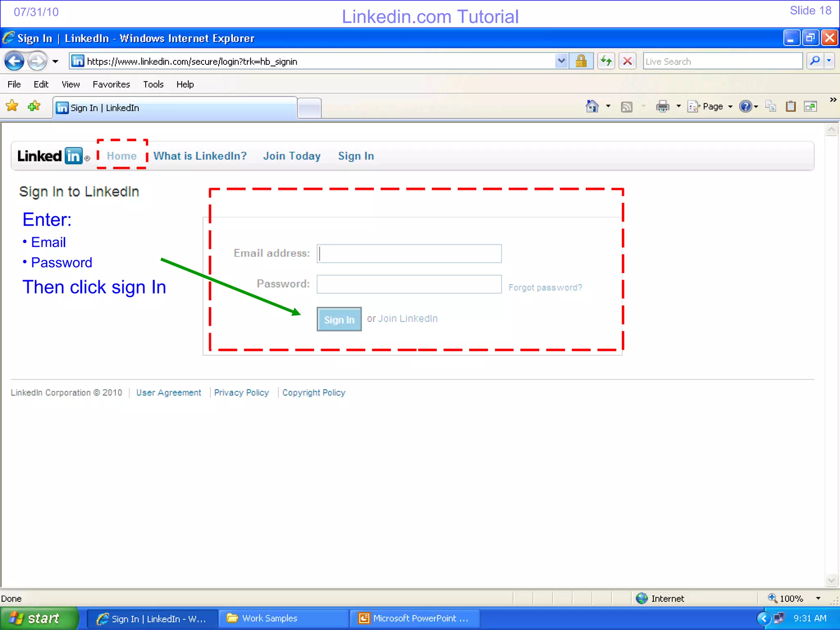The width and height of the screenshot is (840, 630).
Task: Expand the Help icon dropdown arrow
Action: coord(756,107)
